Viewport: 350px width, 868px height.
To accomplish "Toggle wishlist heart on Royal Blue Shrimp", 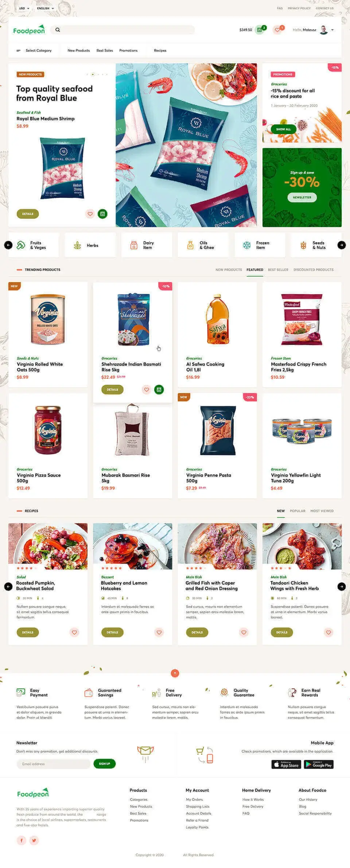I will pos(90,214).
